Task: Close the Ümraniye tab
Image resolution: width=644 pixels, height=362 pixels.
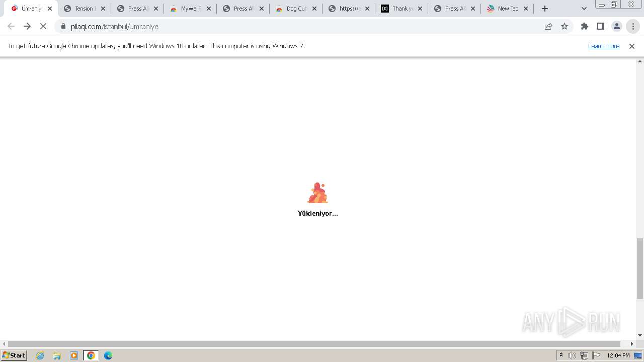Action: 50,9
